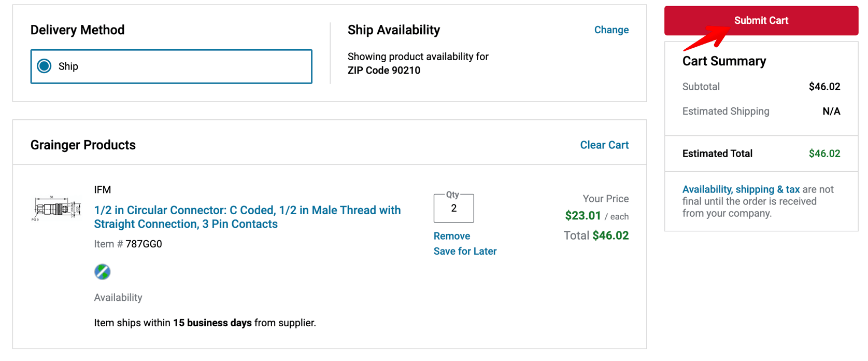Screen dimensions: 868x361
Task: Click the Qty input field
Action: pos(453,209)
